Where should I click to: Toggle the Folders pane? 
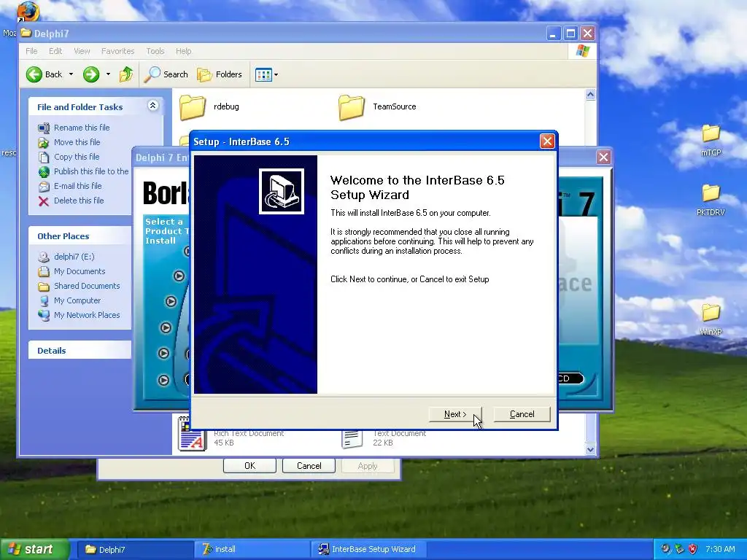[x=220, y=74]
